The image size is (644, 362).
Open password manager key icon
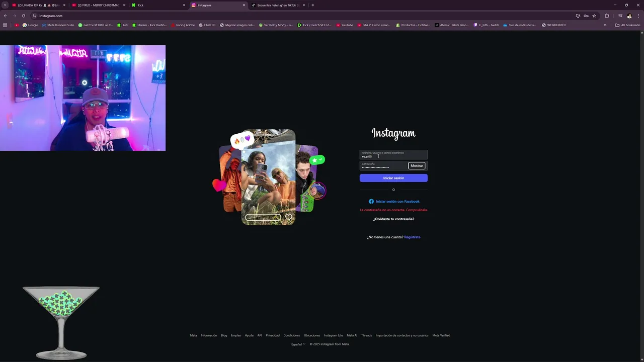click(586, 16)
